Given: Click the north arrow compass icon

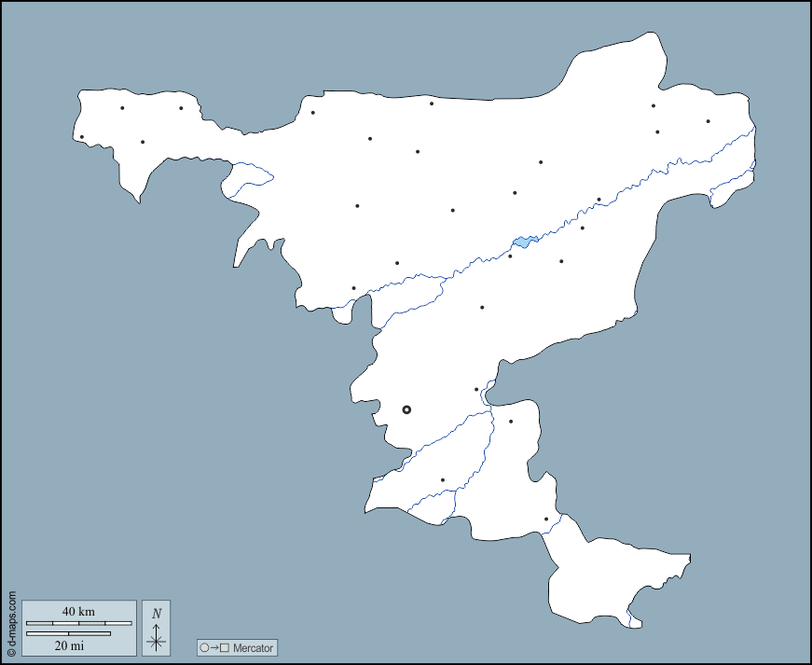Looking at the screenshot, I should coord(156,637).
